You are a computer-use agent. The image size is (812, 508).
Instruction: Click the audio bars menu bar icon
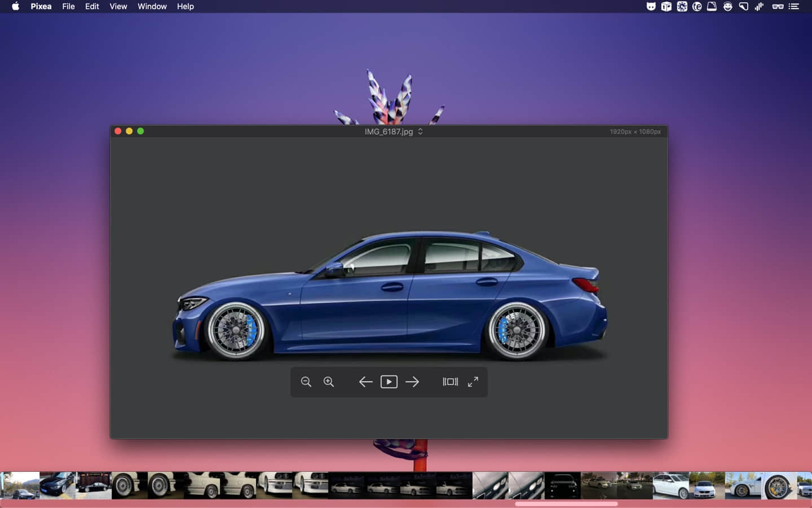[759, 6]
